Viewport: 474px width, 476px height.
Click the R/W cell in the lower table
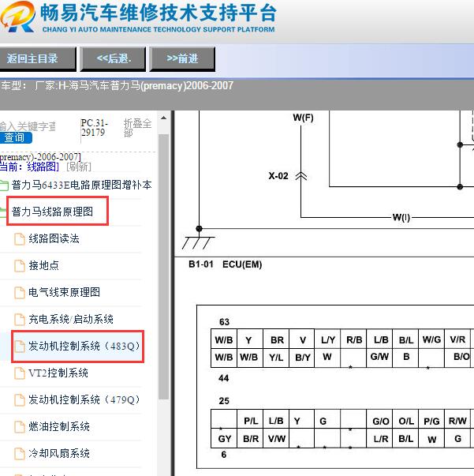[x=457, y=421]
